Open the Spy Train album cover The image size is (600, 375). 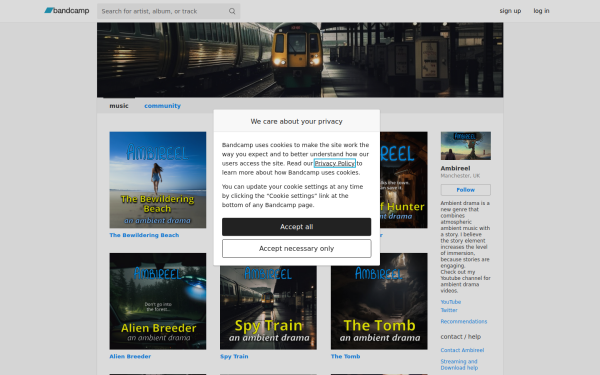coord(268,307)
